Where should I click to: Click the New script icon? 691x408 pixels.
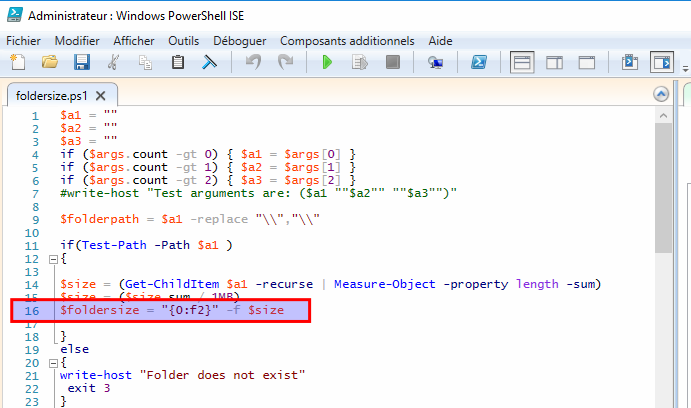tap(17, 63)
